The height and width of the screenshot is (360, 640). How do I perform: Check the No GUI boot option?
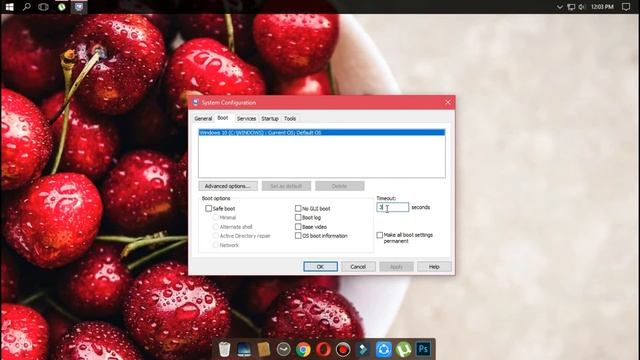[x=298, y=209]
